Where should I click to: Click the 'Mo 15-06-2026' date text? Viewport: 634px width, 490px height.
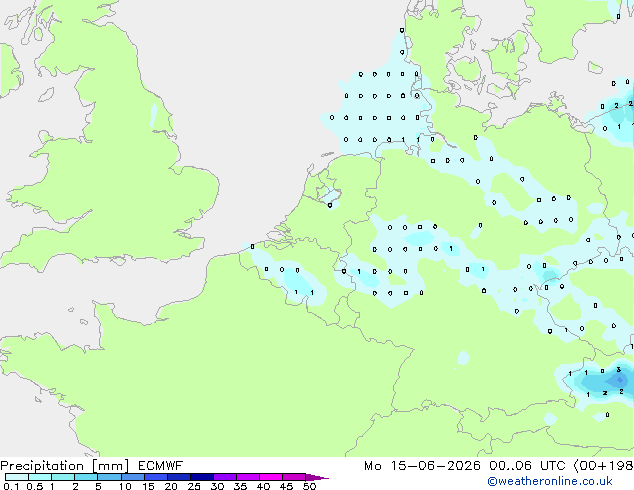pos(422,466)
